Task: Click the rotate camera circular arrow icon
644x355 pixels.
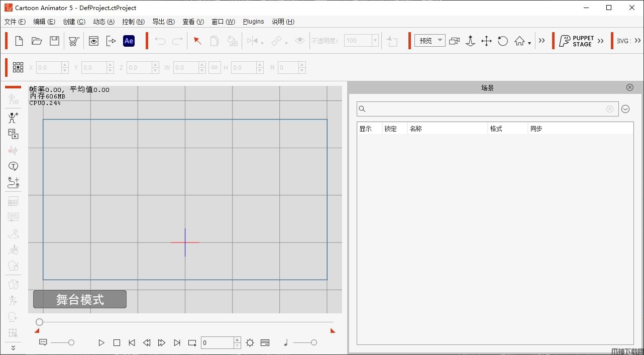Action: (x=503, y=41)
